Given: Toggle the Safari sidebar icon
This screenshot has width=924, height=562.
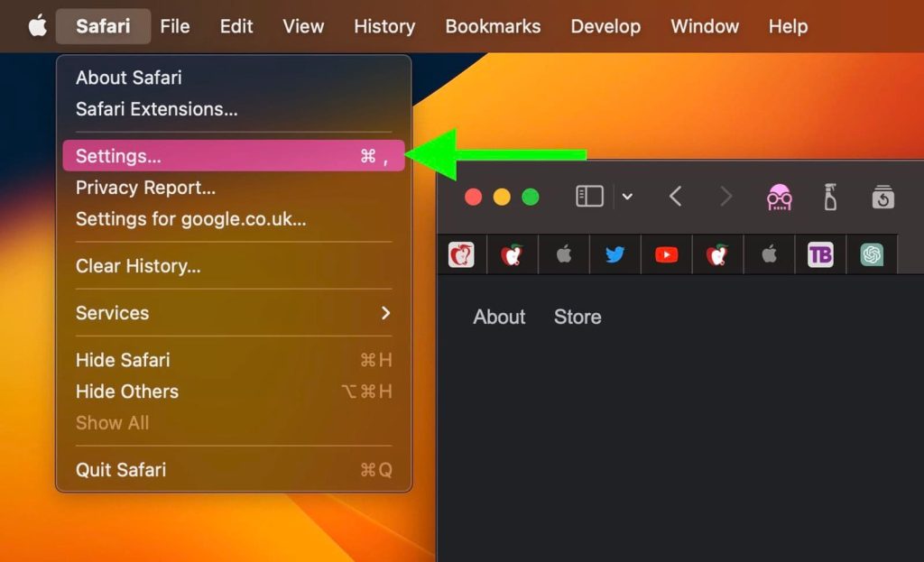Looking at the screenshot, I should point(589,196).
